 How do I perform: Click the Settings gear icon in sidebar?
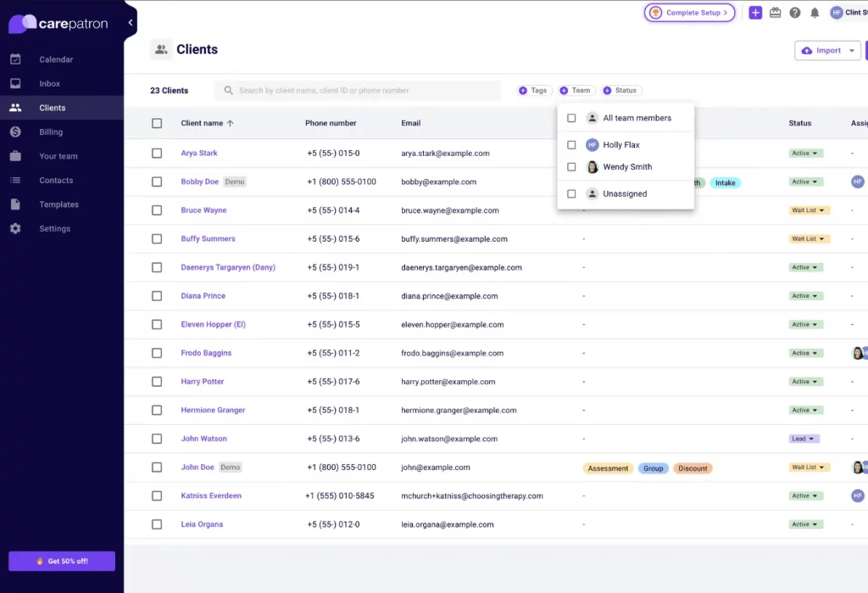(x=15, y=229)
